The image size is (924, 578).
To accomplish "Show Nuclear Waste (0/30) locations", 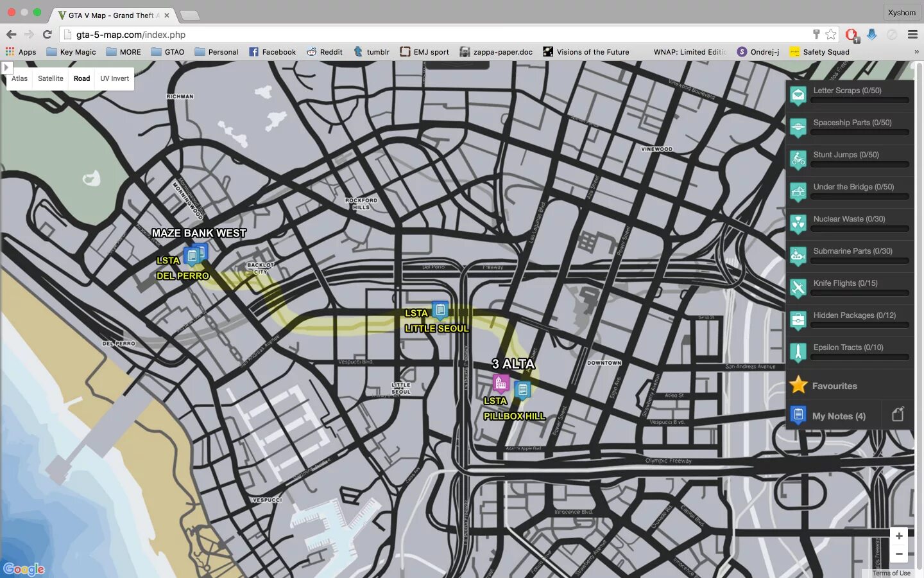I will pyautogui.click(x=849, y=219).
